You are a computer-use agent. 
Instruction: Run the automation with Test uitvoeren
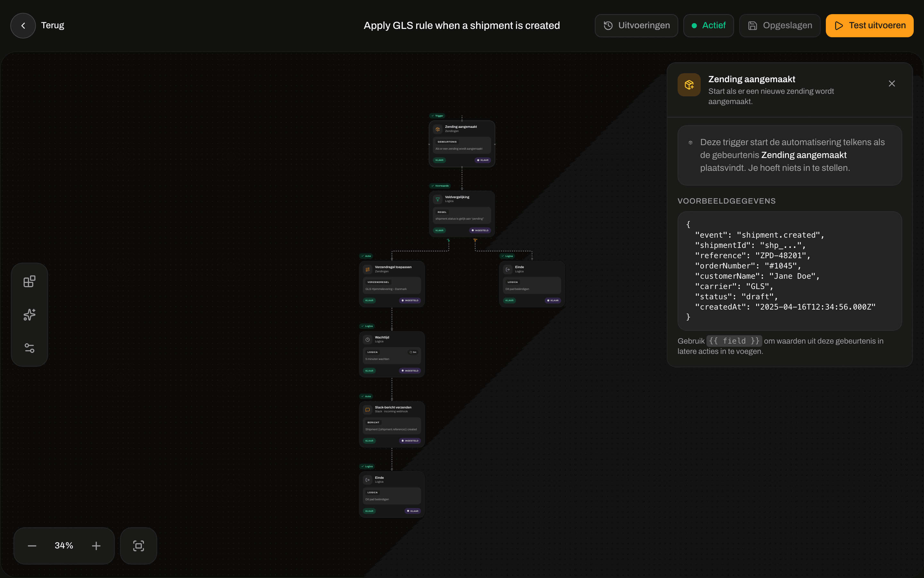point(869,26)
